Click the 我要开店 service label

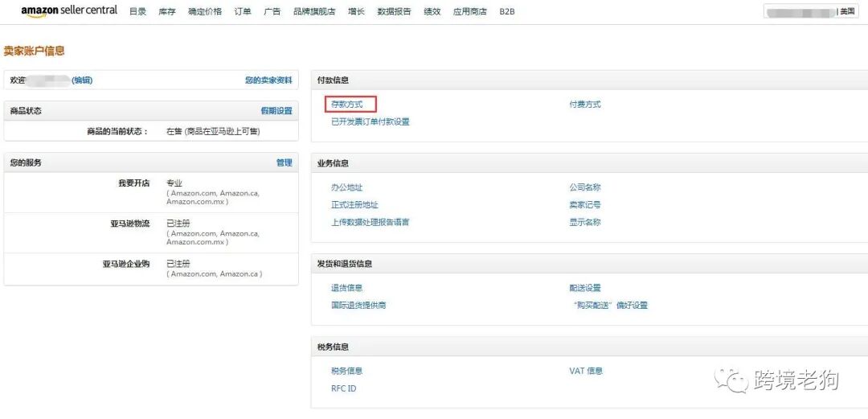(x=134, y=183)
